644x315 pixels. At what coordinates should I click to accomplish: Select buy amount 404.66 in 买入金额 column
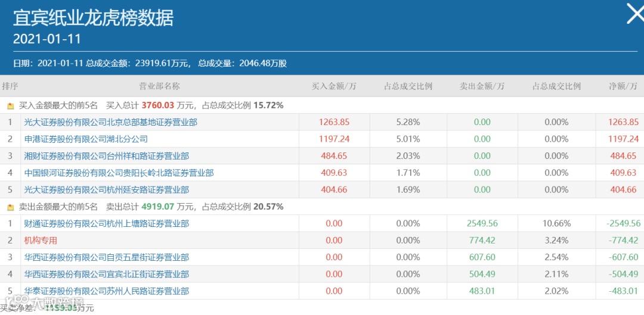coord(334,190)
